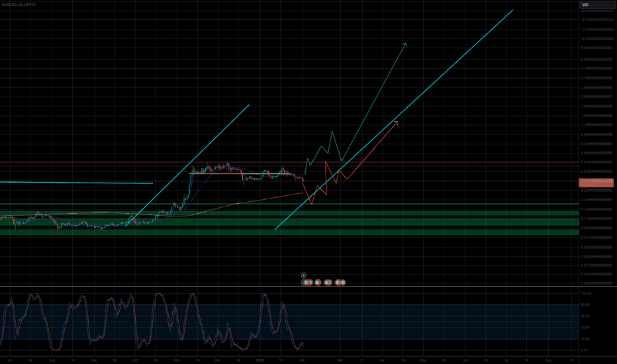The width and height of the screenshot is (617, 364).
Task: Click the 100.00 oscillator scale label
Action: (x=587, y=294)
